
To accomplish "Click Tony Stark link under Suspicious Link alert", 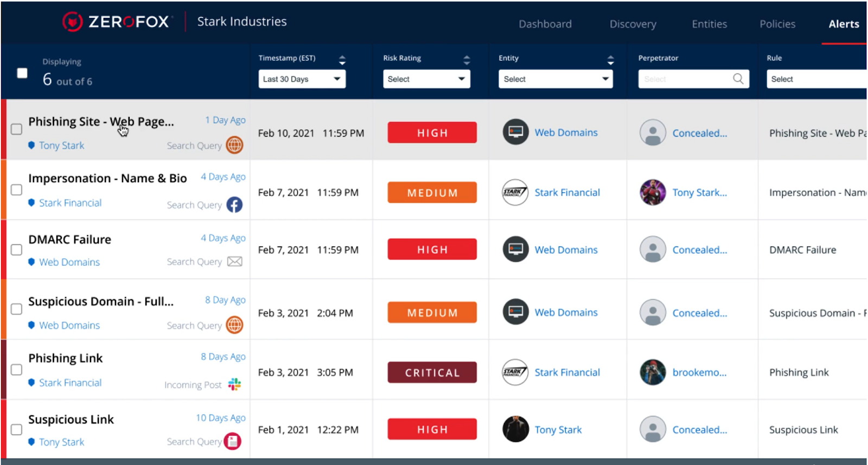I will (x=62, y=442).
